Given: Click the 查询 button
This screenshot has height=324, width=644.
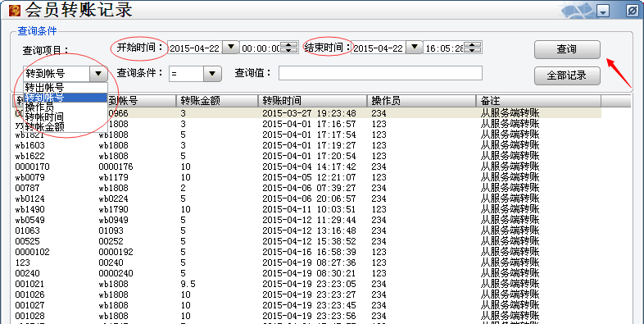Looking at the screenshot, I should (567, 49).
